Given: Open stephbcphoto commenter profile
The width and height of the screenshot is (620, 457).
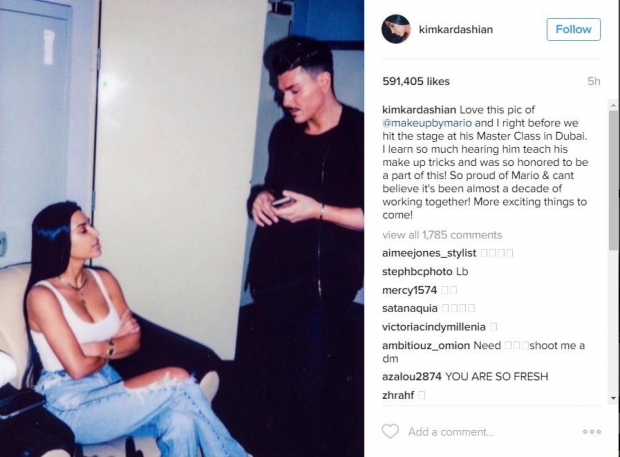Looking at the screenshot, I should pos(417,272).
